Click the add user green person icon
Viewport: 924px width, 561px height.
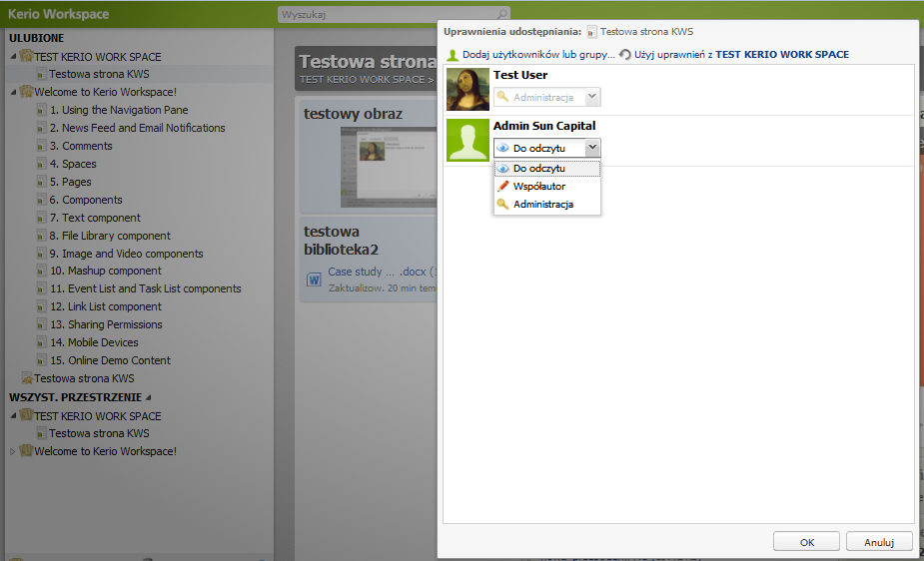[453, 55]
